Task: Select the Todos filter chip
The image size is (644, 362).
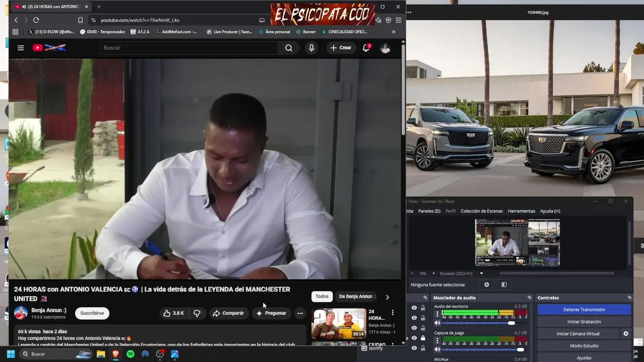Action: pos(322,297)
